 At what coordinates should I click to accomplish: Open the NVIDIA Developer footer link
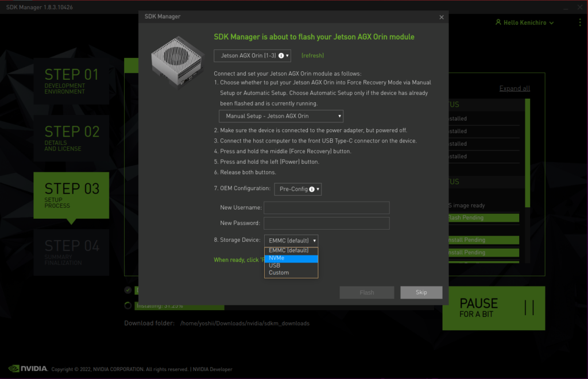point(212,369)
